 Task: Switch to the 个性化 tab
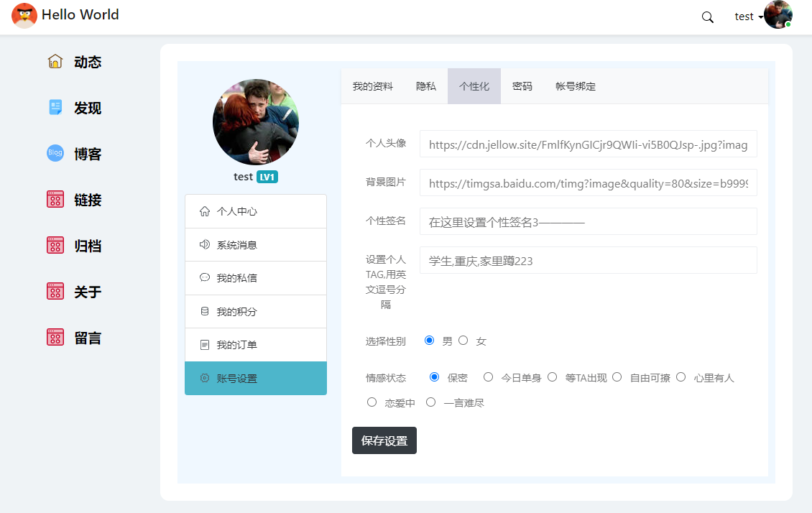[474, 86]
